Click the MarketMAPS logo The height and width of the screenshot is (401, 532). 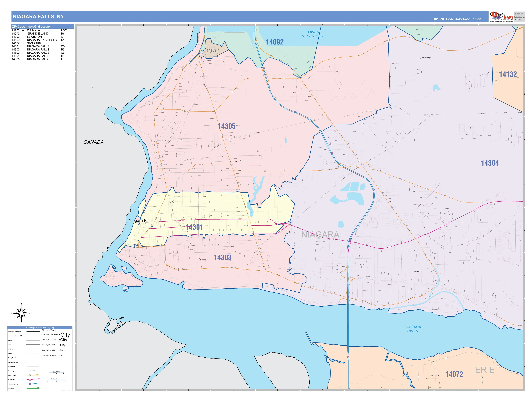501,17
